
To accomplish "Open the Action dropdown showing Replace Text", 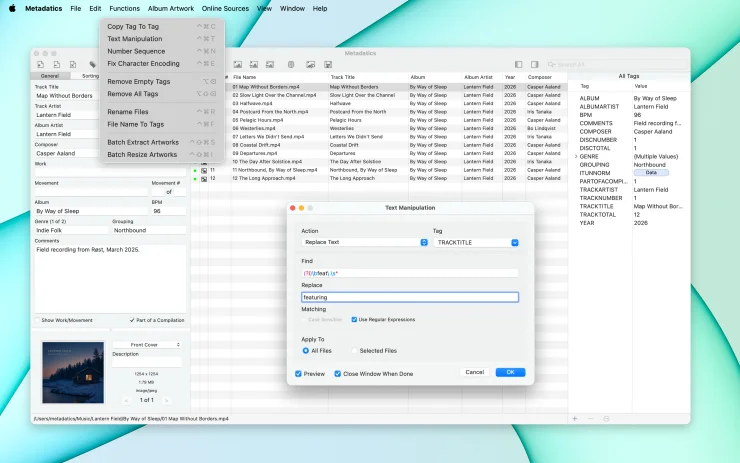I will (x=365, y=242).
